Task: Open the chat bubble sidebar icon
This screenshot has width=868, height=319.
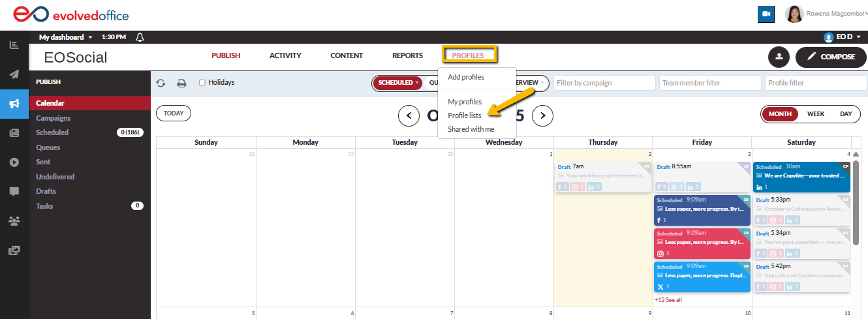Action: point(14,191)
